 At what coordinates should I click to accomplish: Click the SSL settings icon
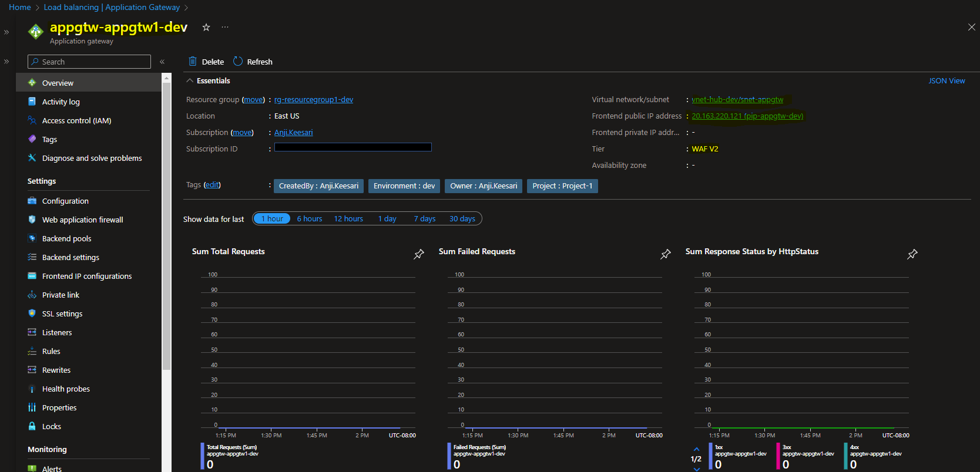click(32, 313)
